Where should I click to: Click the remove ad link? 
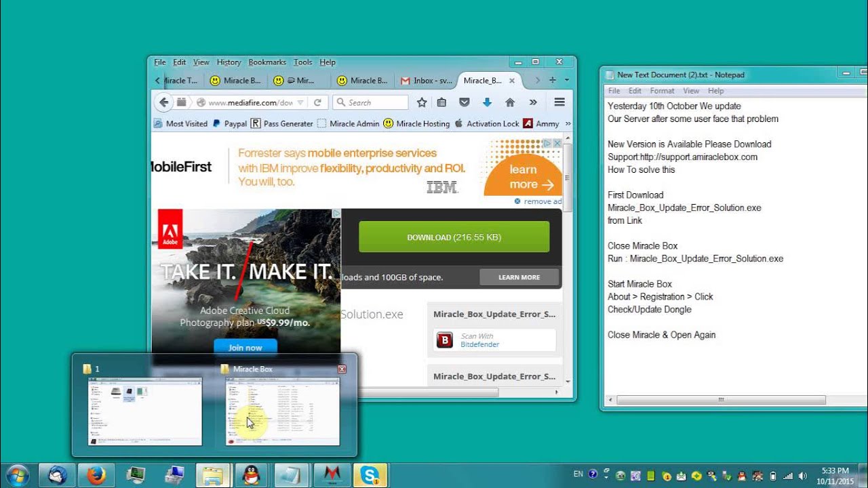pyautogui.click(x=542, y=201)
